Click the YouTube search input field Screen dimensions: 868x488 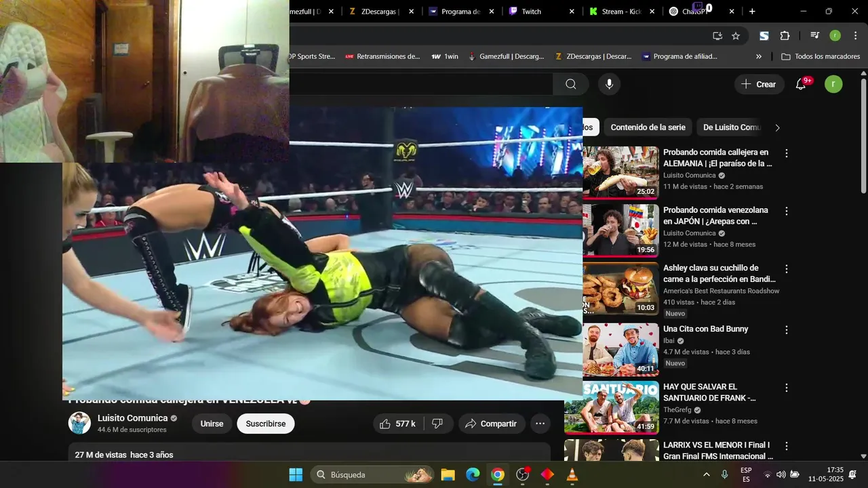(x=420, y=84)
